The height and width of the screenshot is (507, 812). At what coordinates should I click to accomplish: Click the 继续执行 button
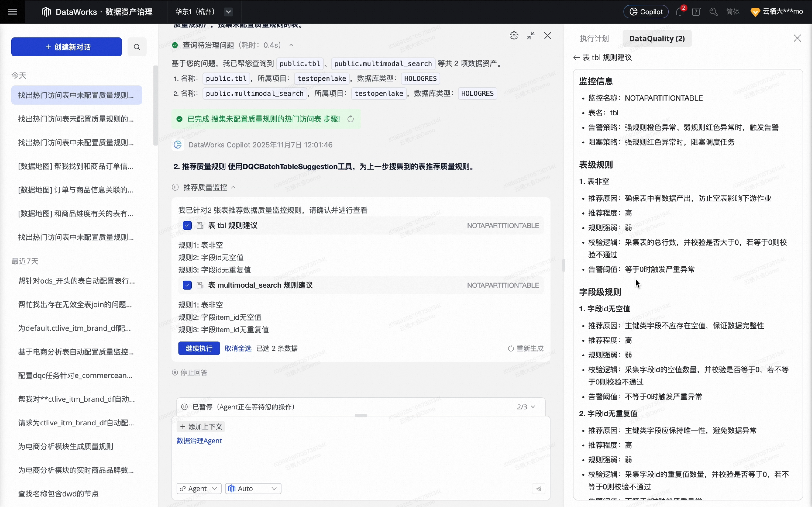point(199,348)
